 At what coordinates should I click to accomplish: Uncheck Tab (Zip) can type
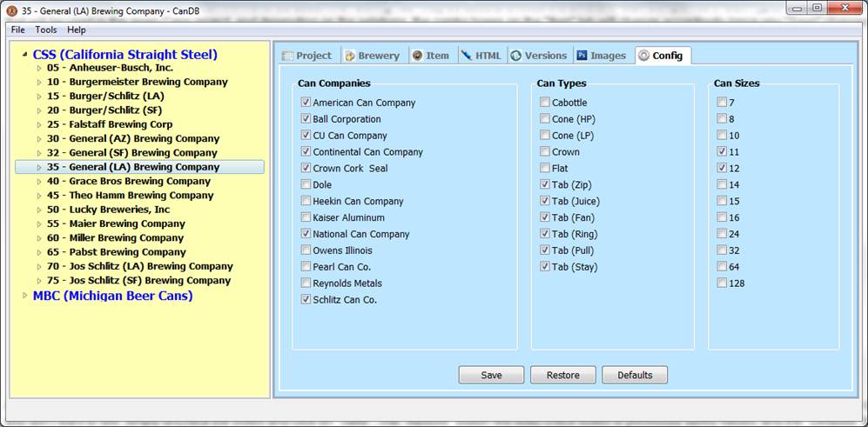click(x=545, y=184)
